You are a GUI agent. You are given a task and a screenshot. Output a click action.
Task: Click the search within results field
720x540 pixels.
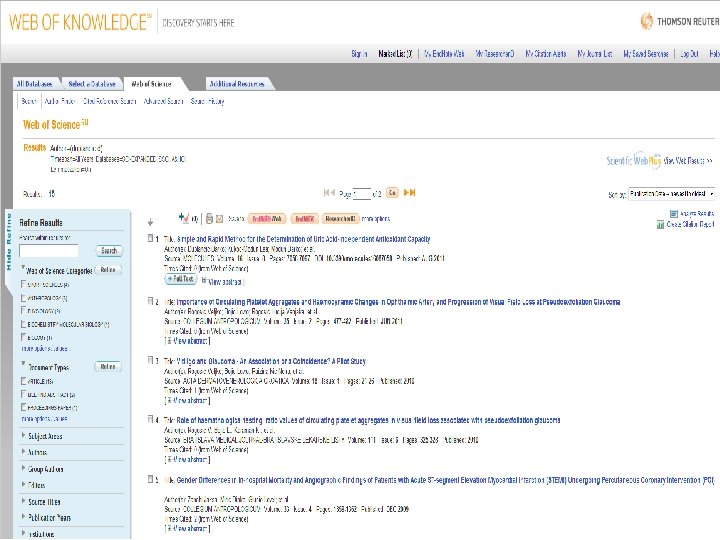(49, 251)
